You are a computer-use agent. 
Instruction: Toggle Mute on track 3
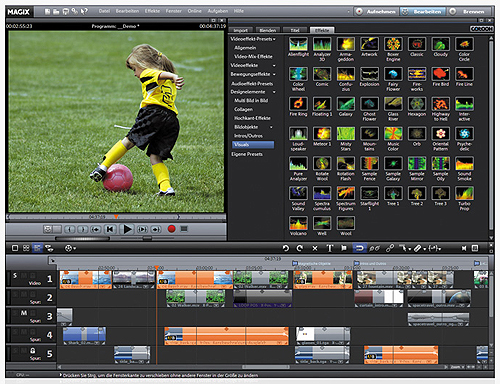24,313
